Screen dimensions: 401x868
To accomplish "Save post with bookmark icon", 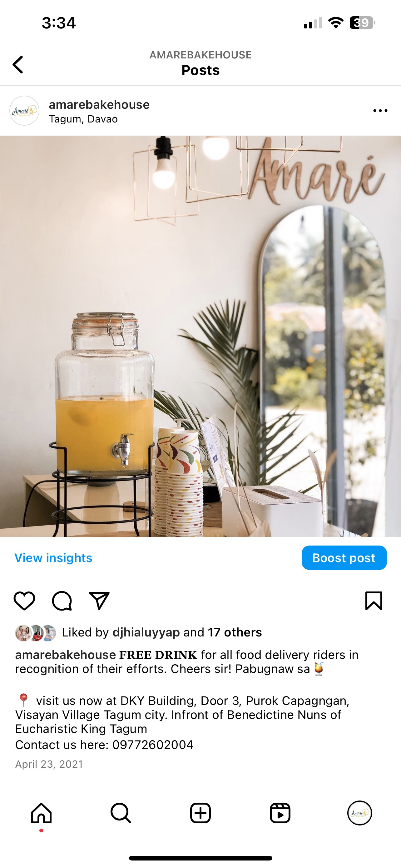I will click(x=374, y=601).
